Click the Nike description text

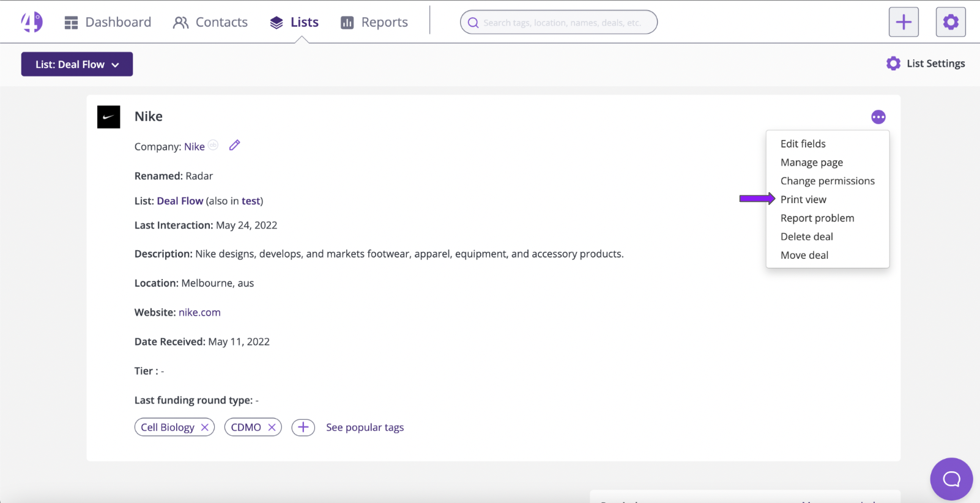[x=409, y=254]
